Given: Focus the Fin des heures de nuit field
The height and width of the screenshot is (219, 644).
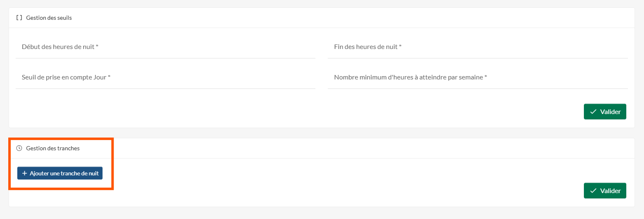Looking at the screenshot, I should [x=478, y=47].
